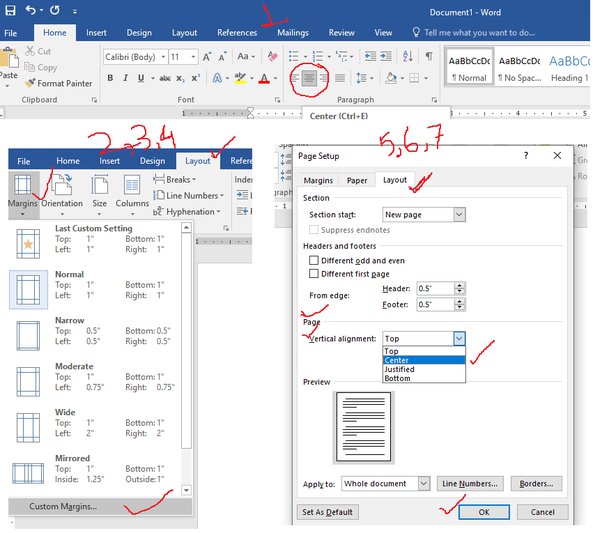Screen dimensions: 602x533
Task: Toggle disabled Suppress endnotes checkbox
Action: [314, 230]
